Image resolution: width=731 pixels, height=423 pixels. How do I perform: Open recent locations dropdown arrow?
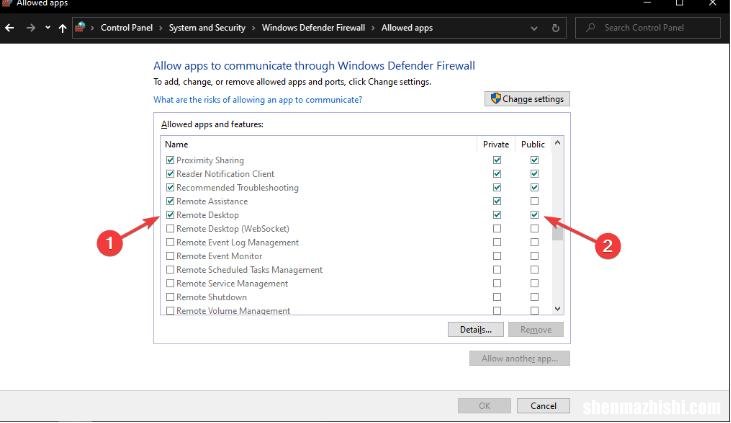(48, 28)
